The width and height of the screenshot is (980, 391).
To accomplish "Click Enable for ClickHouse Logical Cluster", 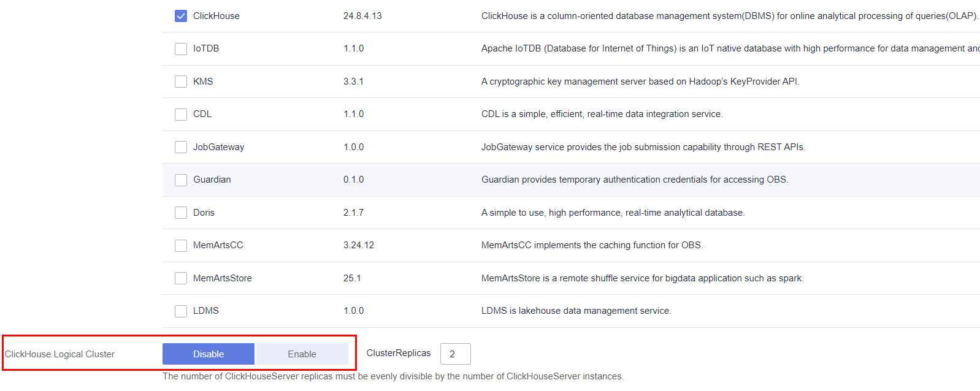I will tap(302, 354).
